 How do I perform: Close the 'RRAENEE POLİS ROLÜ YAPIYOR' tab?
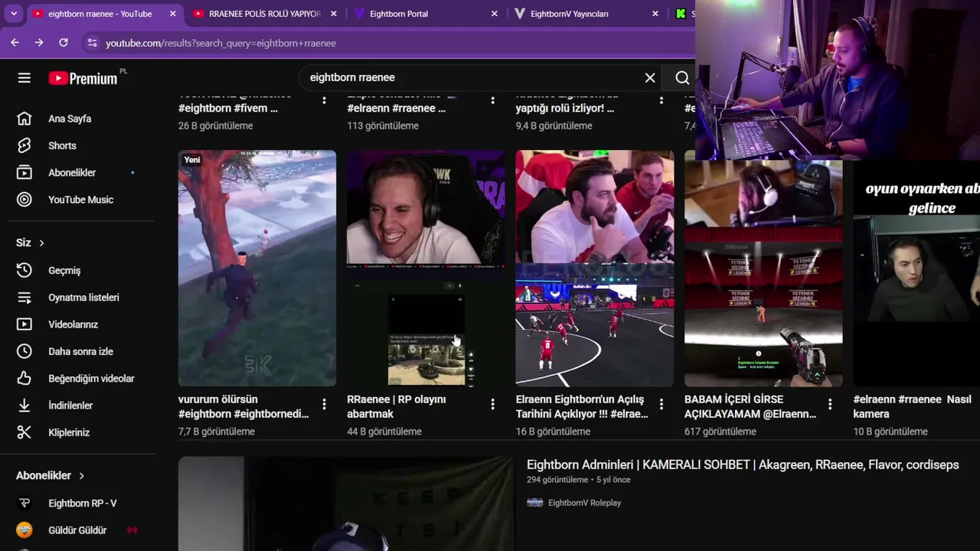click(x=334, y=14)
